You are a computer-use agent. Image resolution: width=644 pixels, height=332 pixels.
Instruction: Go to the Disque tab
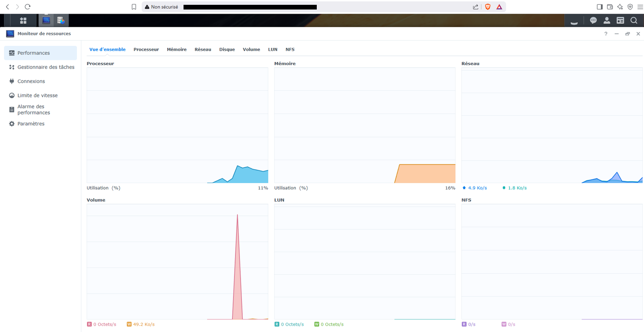click(227, 49)
